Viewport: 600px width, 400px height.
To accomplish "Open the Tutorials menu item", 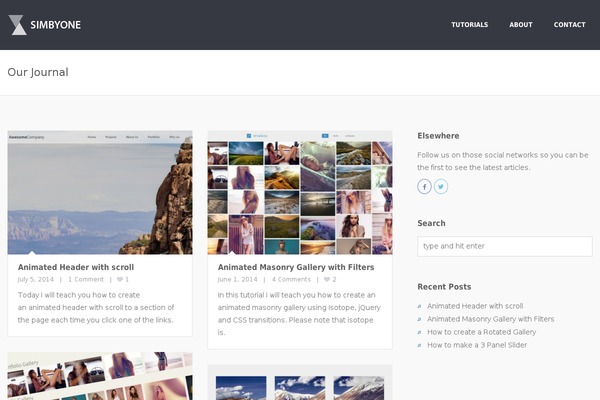I will pos(470,24).
